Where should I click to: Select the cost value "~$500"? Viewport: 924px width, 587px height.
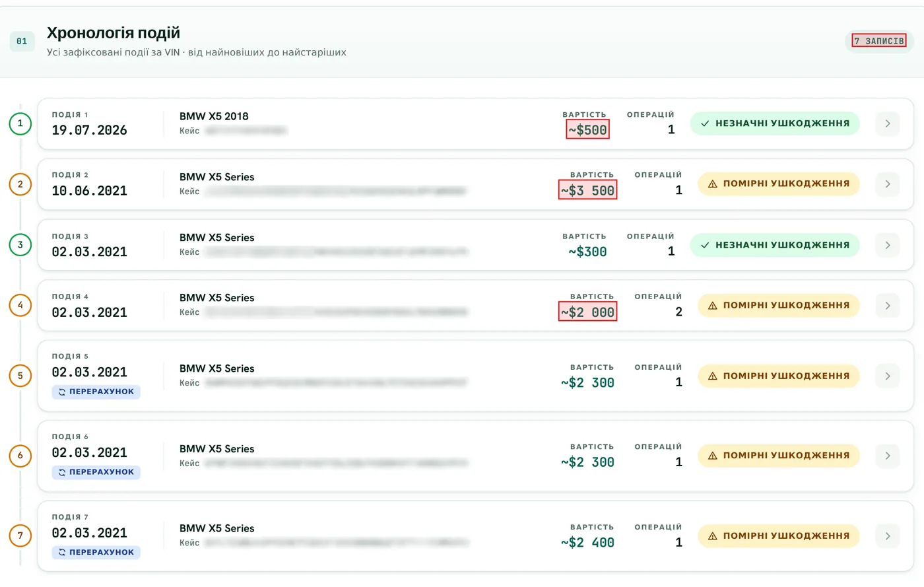click(x=587, y=130)
